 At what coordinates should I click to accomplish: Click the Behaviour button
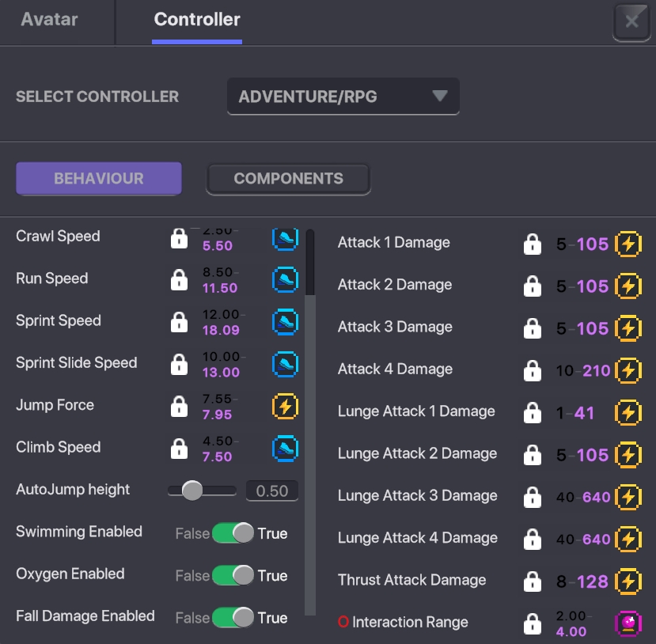(99, 179)
